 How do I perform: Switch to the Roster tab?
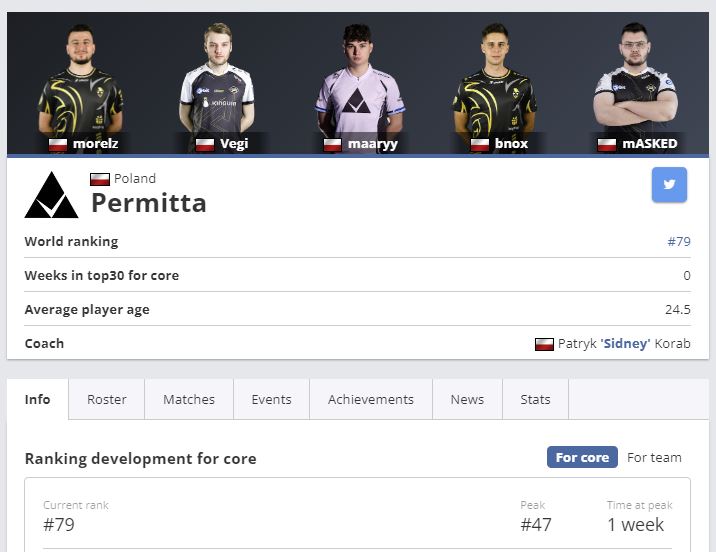pos(106,400)
